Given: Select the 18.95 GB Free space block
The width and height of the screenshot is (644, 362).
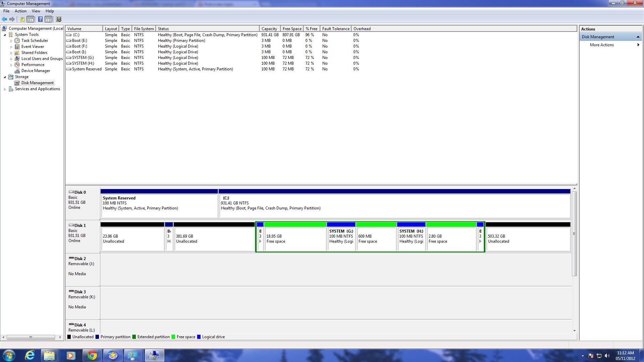Looking at the screenshot, I should (295, 237).
